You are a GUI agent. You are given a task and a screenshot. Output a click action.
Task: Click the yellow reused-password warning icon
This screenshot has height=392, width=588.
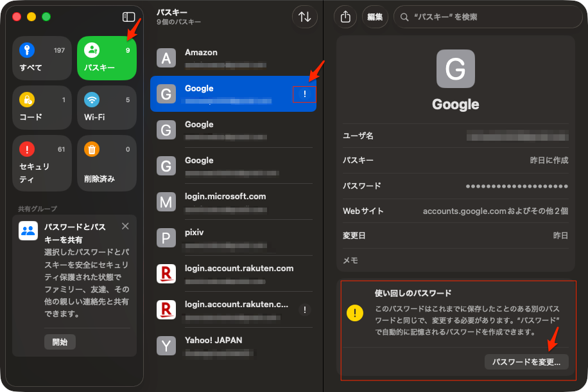355,313
